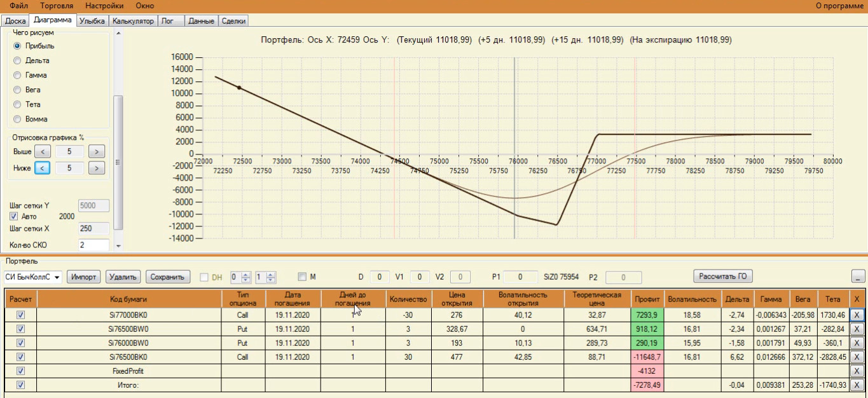Select the 'Дельта' radio option
This screenshot has width=868, height=398.
[31, 60]
